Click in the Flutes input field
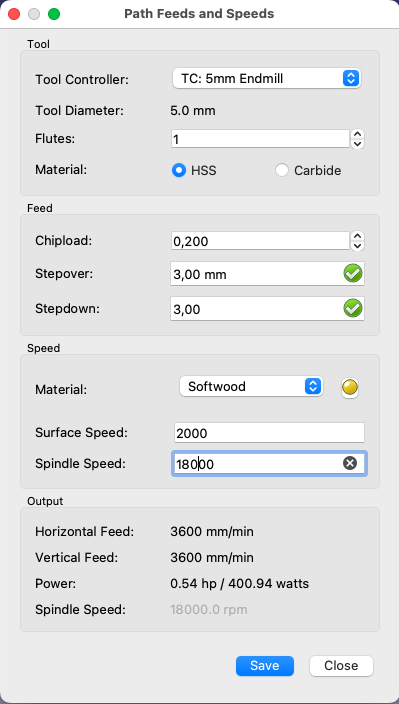 coord(260,139)
